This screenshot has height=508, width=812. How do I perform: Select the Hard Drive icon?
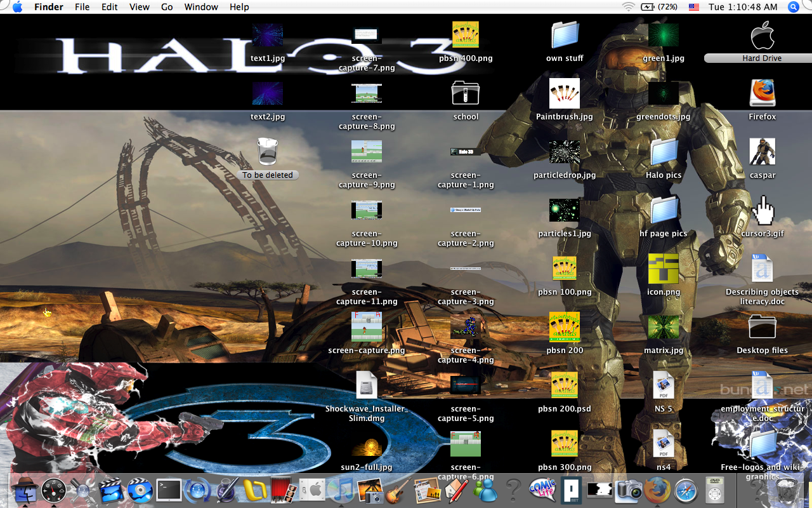click(763, 37)
